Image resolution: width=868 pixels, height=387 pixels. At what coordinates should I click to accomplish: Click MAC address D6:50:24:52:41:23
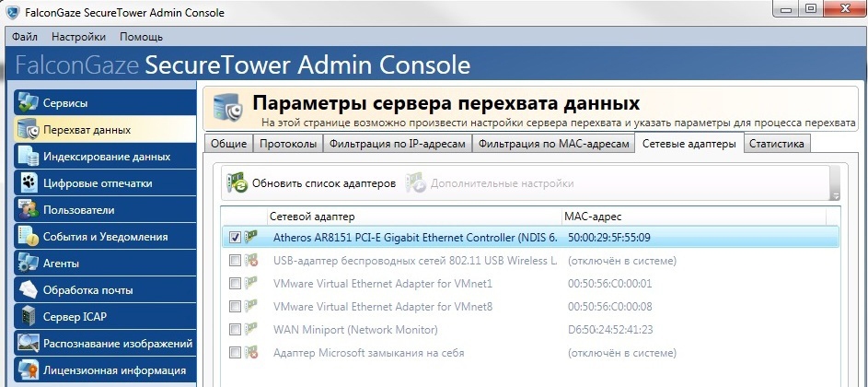point(610,329)
